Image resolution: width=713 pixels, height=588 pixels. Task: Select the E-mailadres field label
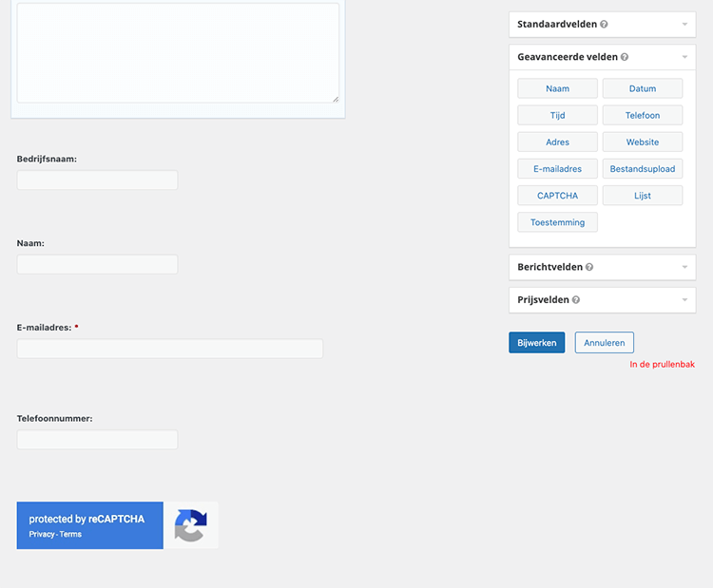44,328
